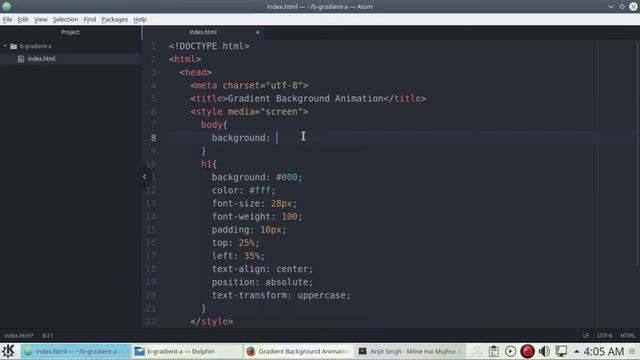
Task: Click the network monitor tray icon
Action: (561, 351)
